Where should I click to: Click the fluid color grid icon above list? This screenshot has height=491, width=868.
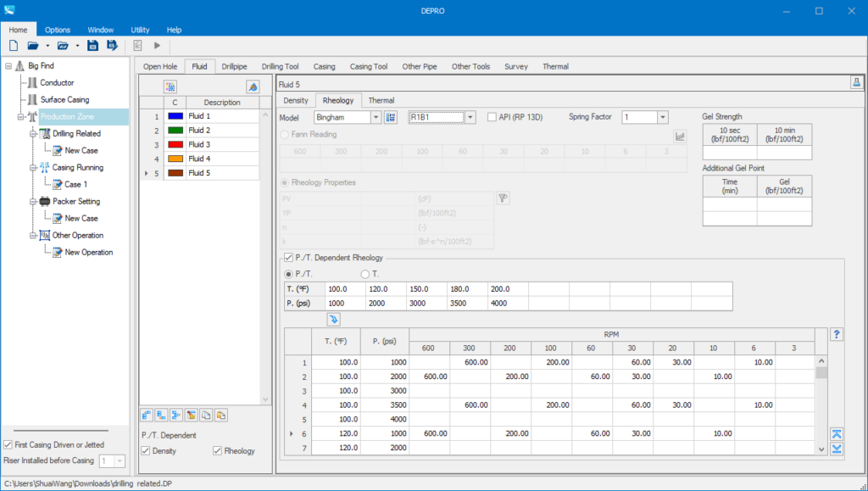(170, 86)
